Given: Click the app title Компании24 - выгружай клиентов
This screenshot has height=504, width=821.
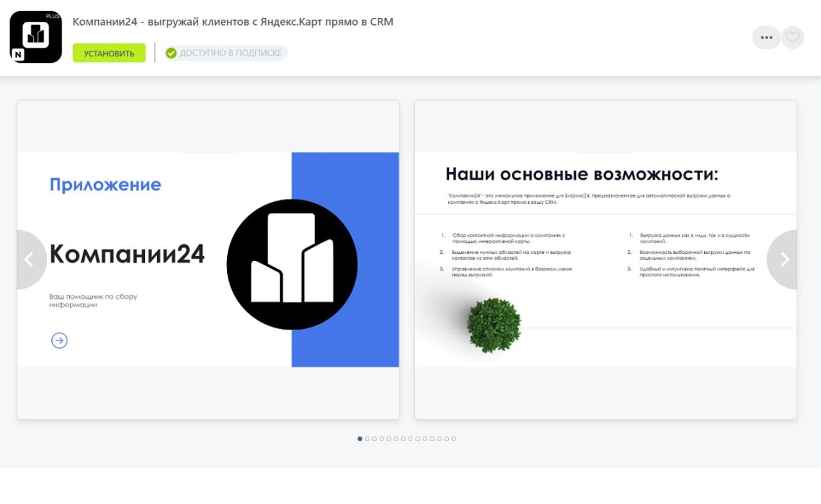Looking at the screenshot, I should [233, 22].
